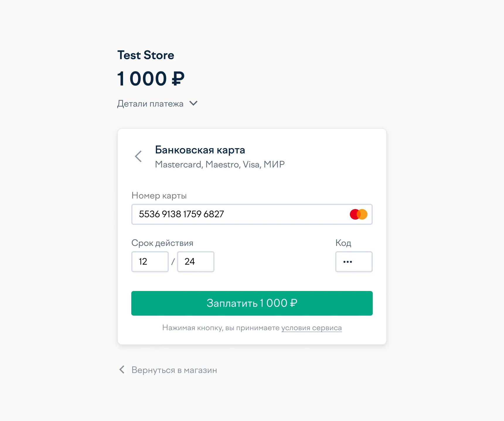Click the Код label above the code field
The width and height of the screenshot is (504, 421).
tap(343, 243)
